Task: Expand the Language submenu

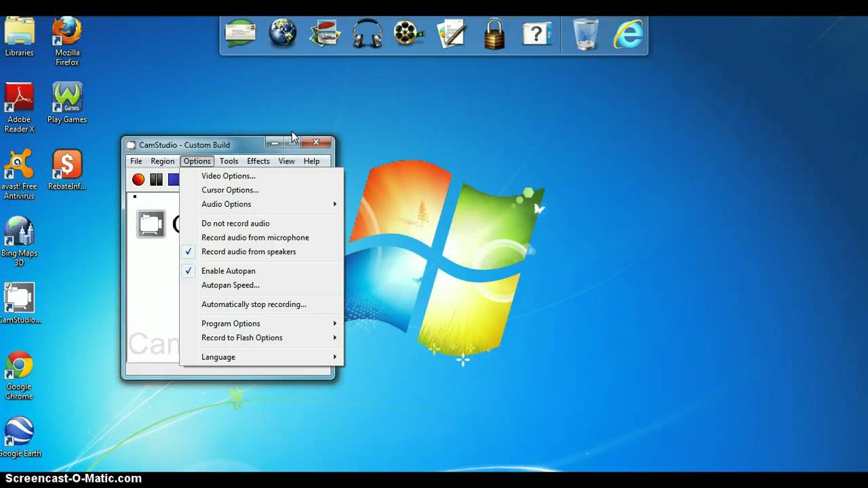Action: 262,357
